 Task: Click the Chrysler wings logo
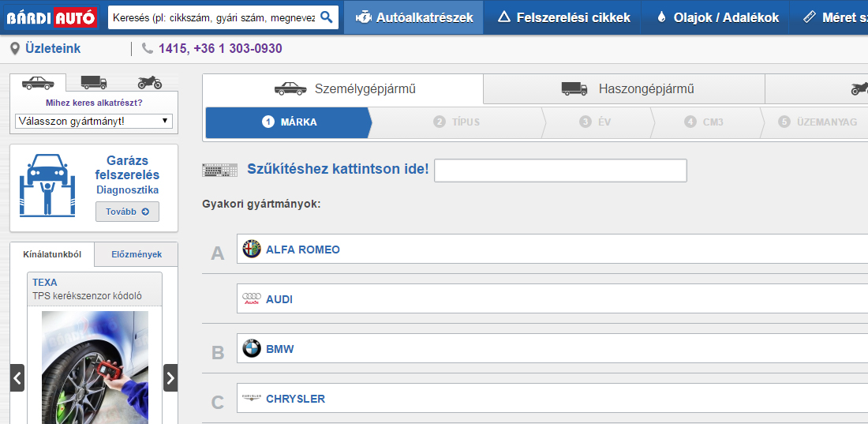(x=251, y=399)
